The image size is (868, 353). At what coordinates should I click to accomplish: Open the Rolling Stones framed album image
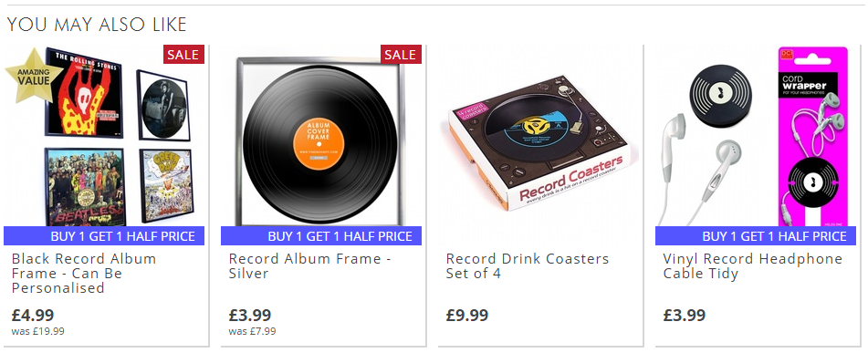tap(84, 92)
